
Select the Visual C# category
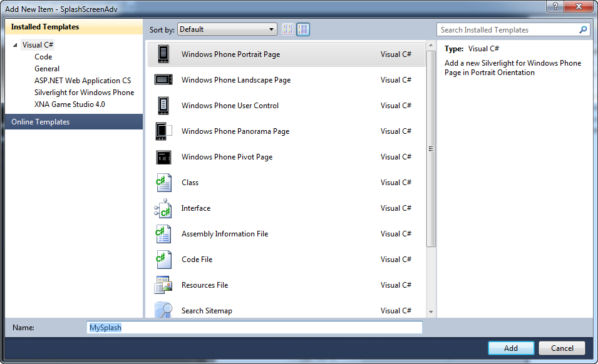38,45
